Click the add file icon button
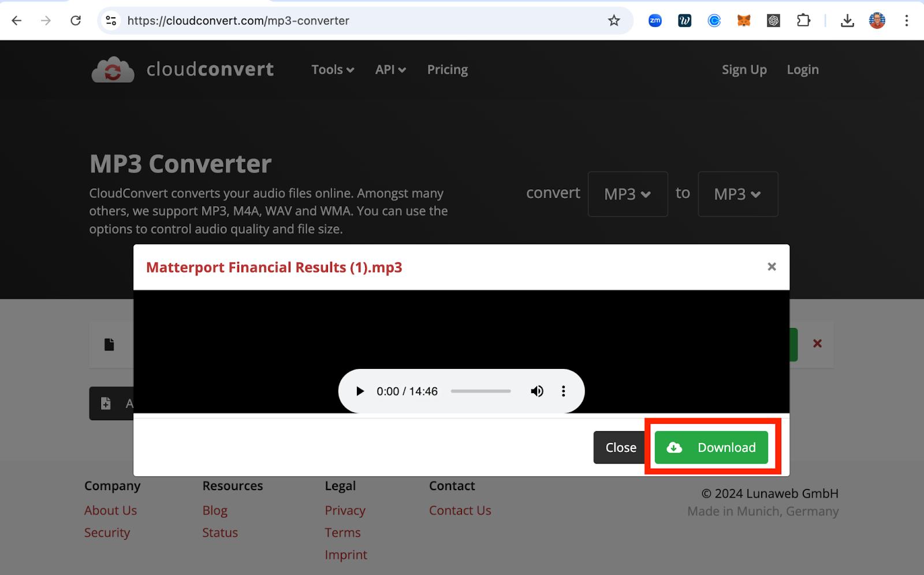 pos(106,404)
